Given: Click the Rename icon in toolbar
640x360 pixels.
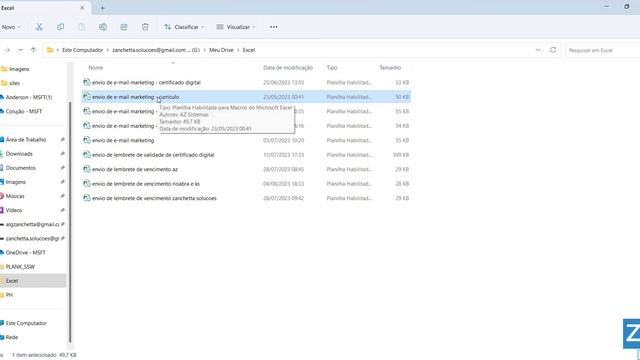Looking at the screenshot, I should (x=103, y=27).
